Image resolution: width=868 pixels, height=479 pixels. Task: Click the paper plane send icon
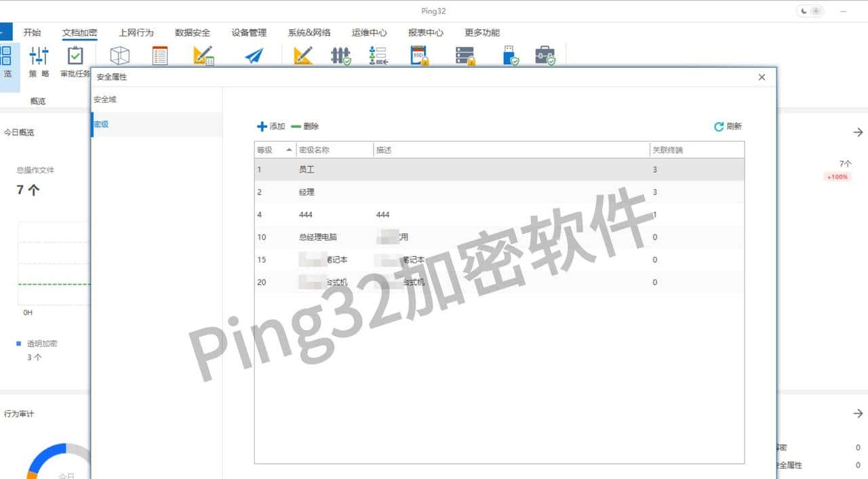point(253,56)
